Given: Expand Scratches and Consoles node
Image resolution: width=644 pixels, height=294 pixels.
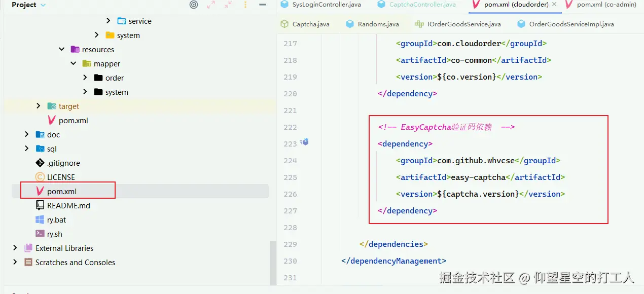Looking at the screenshot, I should [x=15, y=262].
